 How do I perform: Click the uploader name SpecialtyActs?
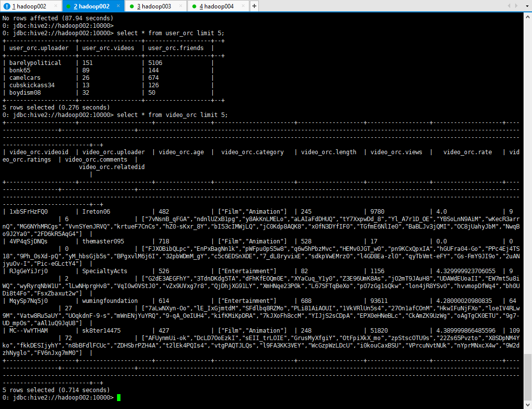pos(105,271)
